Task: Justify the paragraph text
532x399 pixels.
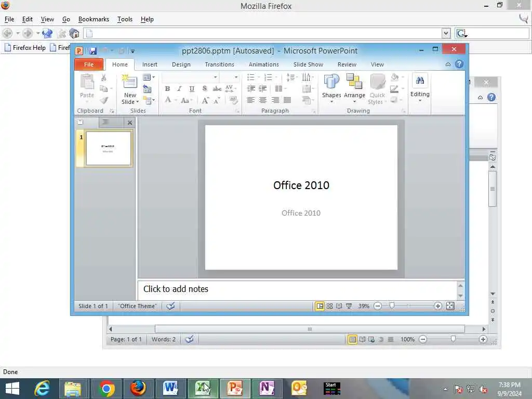Action: coord(287,100)
